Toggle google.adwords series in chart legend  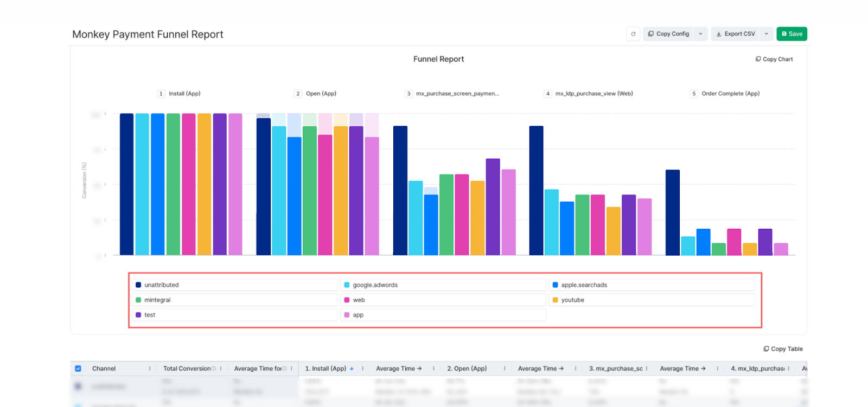375,285
